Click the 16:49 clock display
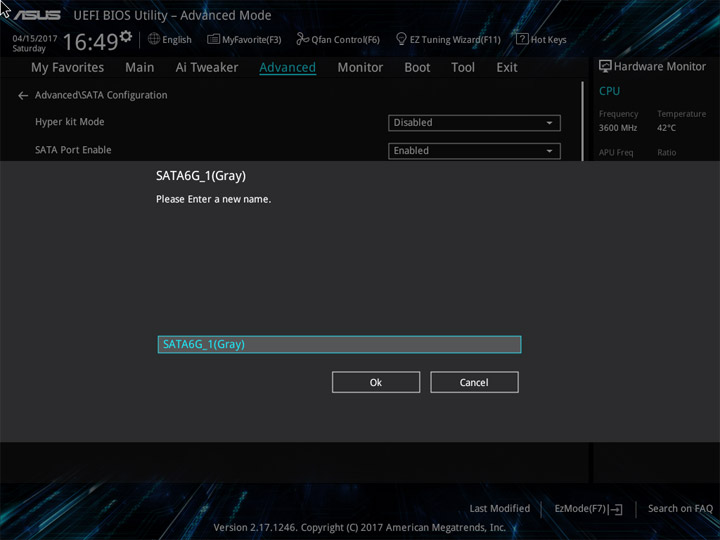This screenshot has width=720, height=540. tap(90, 42)
